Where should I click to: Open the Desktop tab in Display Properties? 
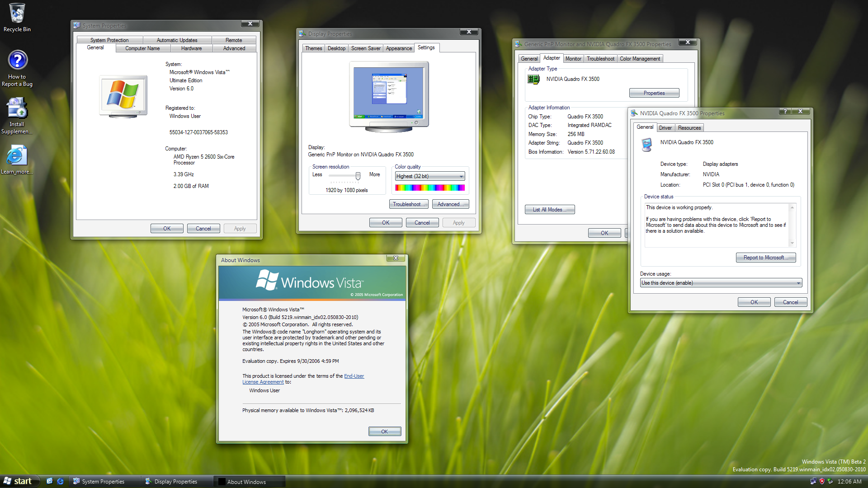pyautogui.click(x=336, y=48)
